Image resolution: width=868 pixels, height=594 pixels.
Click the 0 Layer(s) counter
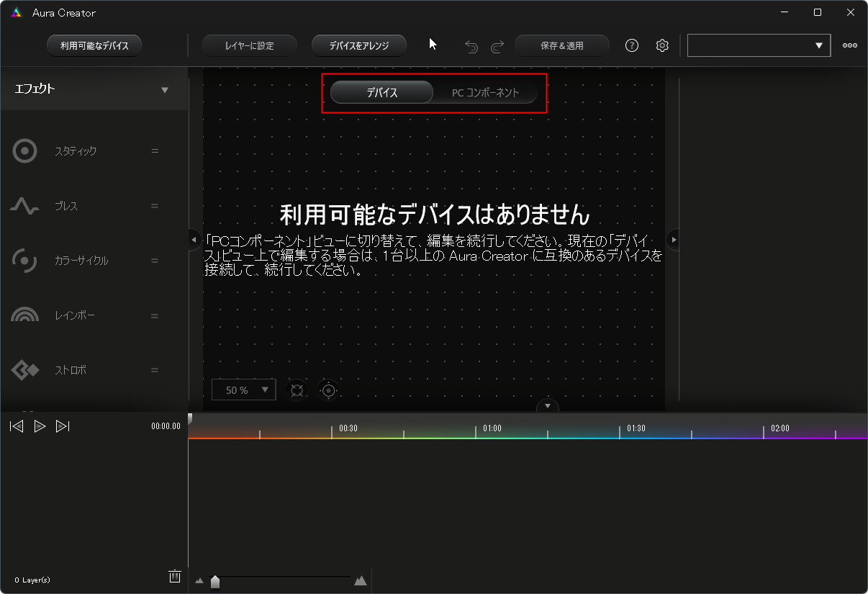[x=32, y=580]
